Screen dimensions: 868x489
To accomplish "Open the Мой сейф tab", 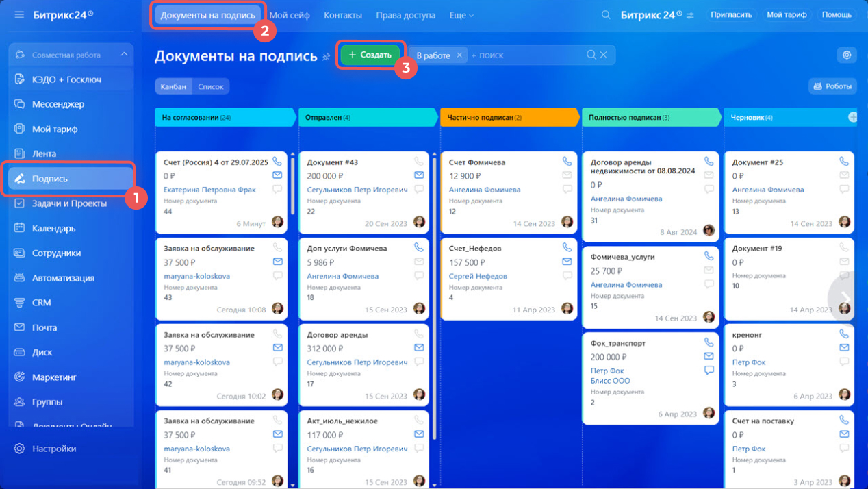I will (x=290, y=15).
